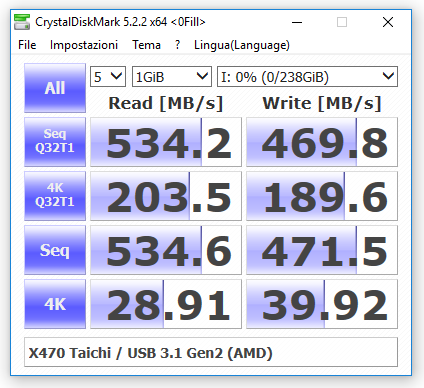Click the CrystalDiskMark app icon in title bar

(x=22, y=22)
